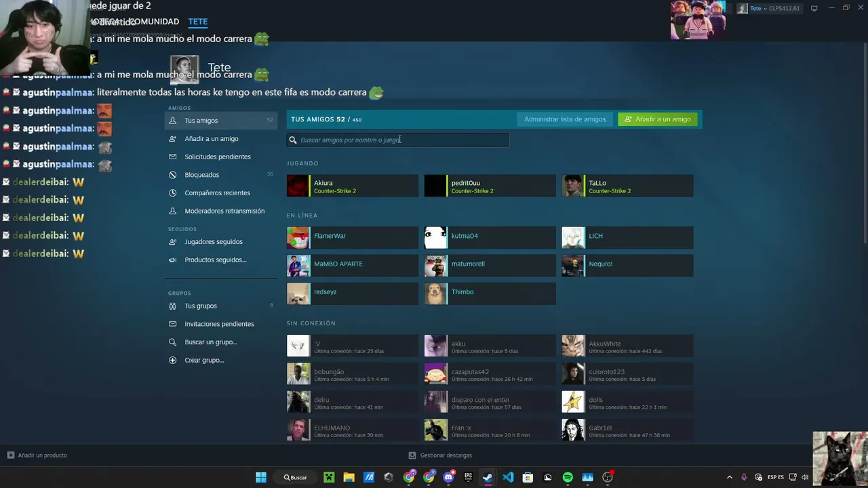Screen dimensions: 868x488
Task: Open offline friend AkkuWhite's card
Action: coord(628,346)
